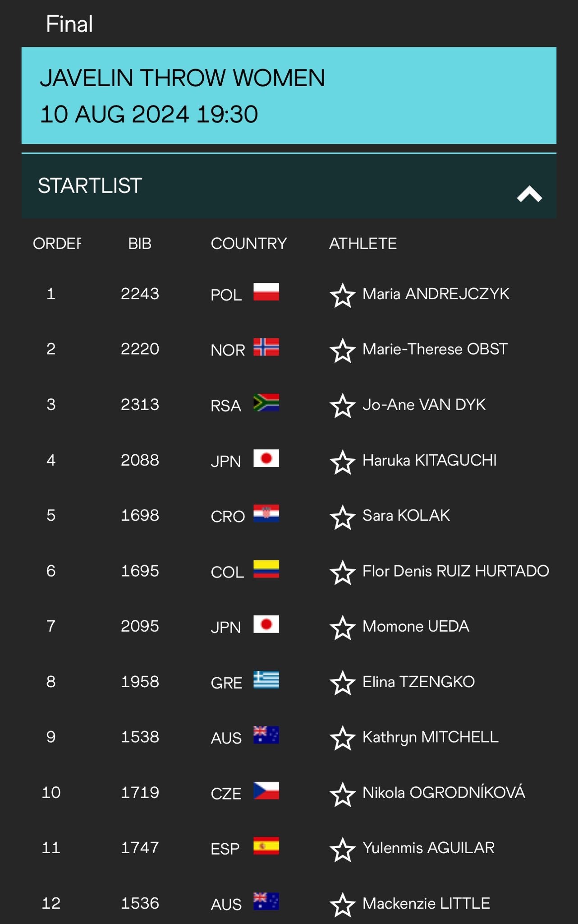Screen dimensions: 578x924
Task: Click the ATHLETE column header
Action: click(x=362, y=244)
